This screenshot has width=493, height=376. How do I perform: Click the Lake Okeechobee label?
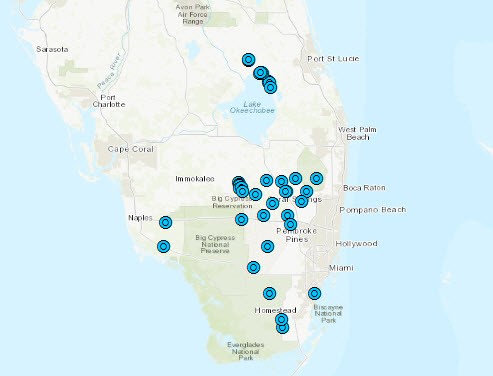click(252, 107)
